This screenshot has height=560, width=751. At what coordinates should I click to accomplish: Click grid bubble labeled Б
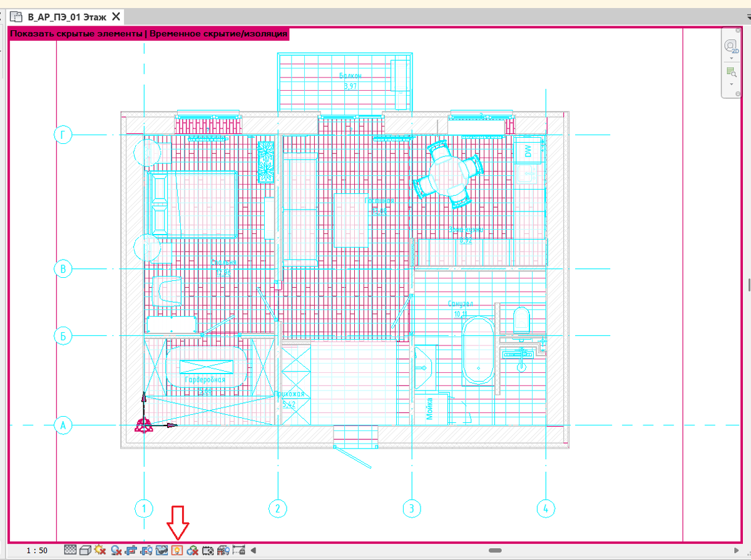(x=63, y=336)
